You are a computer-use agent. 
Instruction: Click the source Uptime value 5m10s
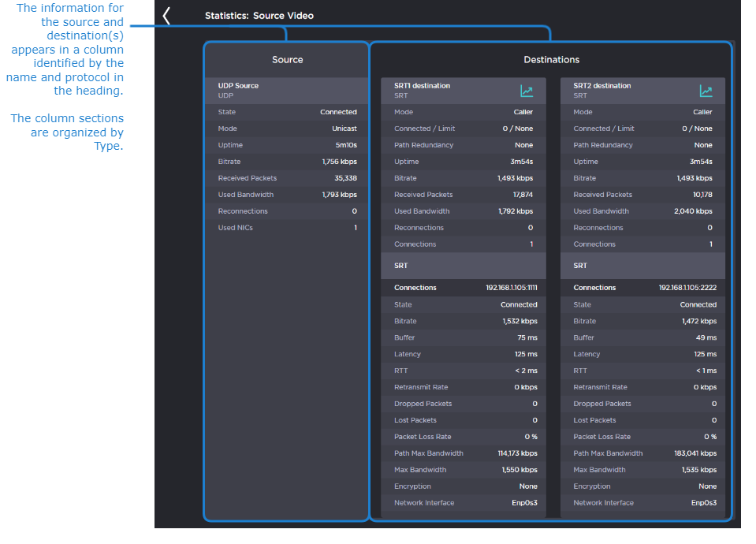pyautogui.click(x=345, y=145)
